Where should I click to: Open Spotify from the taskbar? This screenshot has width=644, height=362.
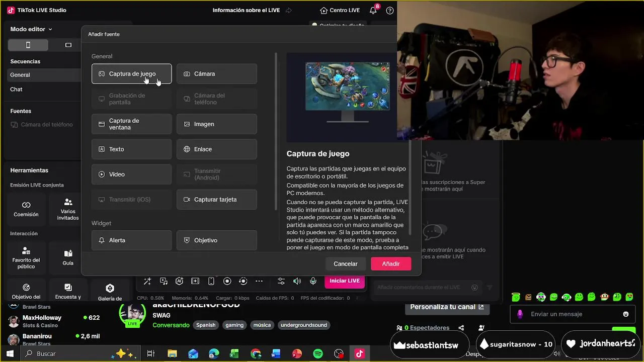pyautogui.click(x=318, y=354)
